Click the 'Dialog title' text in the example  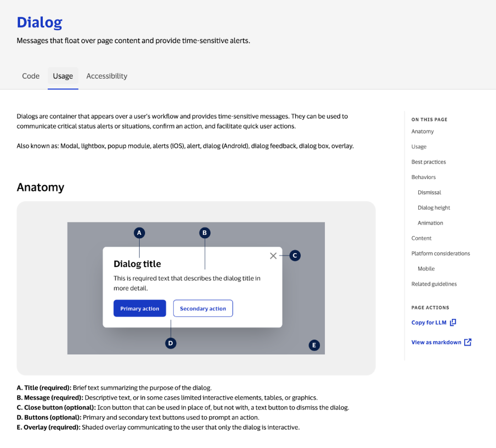click(137, 264)
